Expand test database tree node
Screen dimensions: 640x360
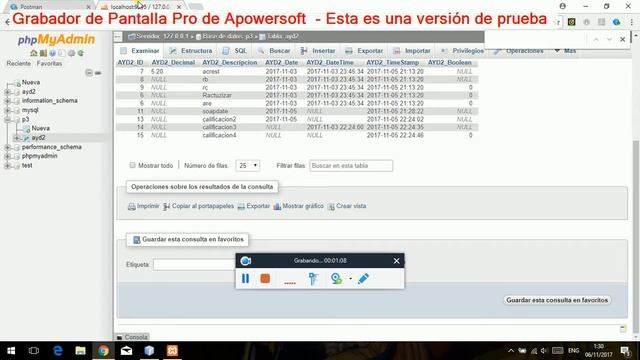(x=7, y=166)
